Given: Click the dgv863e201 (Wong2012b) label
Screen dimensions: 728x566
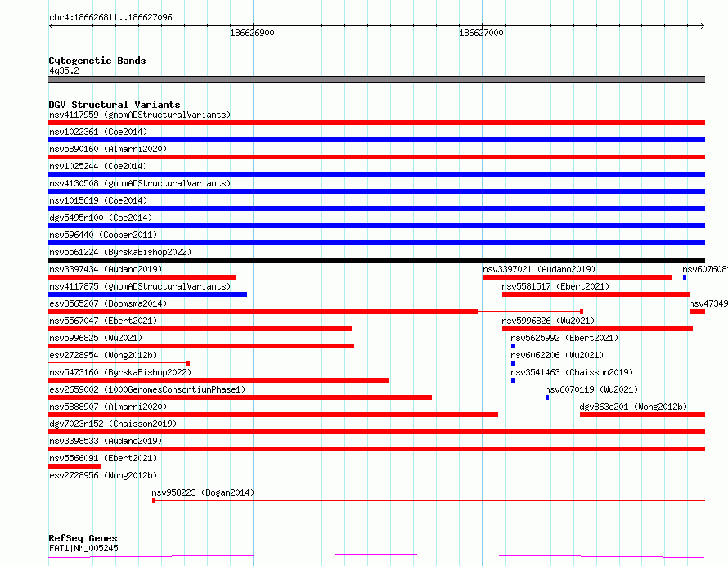Looking at the screenshot, I should [x=633, y=407].
